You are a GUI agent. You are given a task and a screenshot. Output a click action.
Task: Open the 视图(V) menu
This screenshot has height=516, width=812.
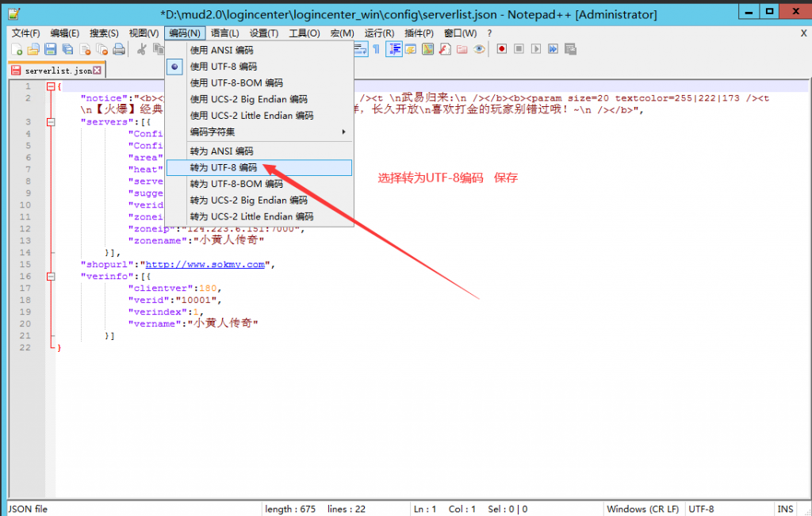[x=144, y=33]
